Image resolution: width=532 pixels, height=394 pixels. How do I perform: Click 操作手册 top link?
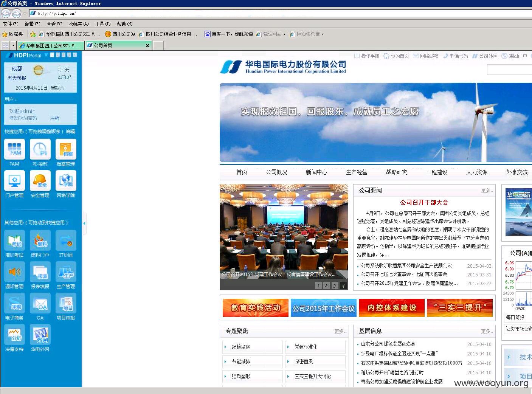[367, 56]
